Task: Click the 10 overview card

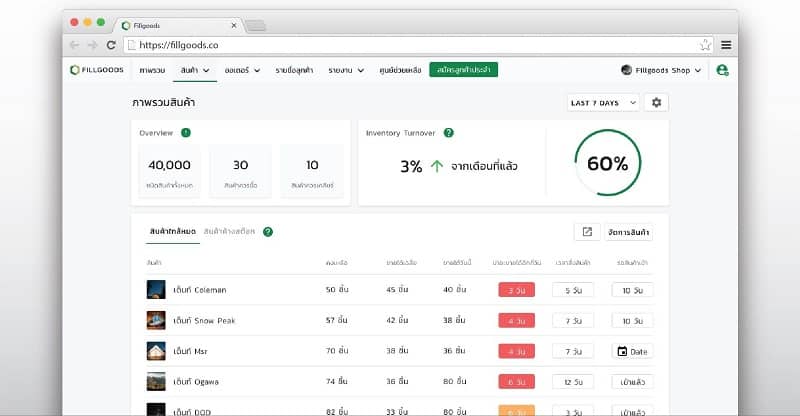Action: coord(312,172)
